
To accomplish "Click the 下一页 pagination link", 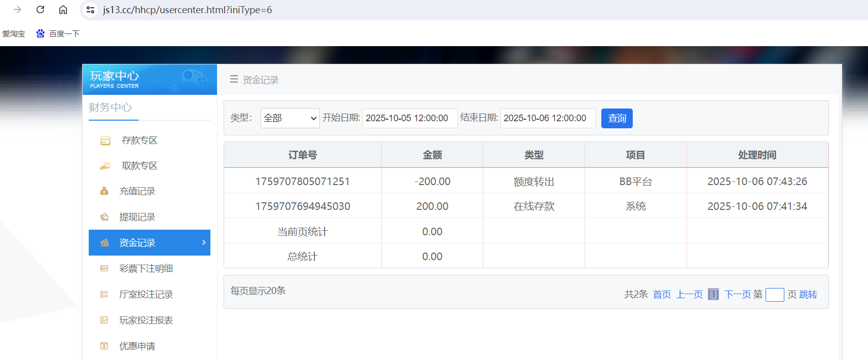I will click(x=737, y=295).
